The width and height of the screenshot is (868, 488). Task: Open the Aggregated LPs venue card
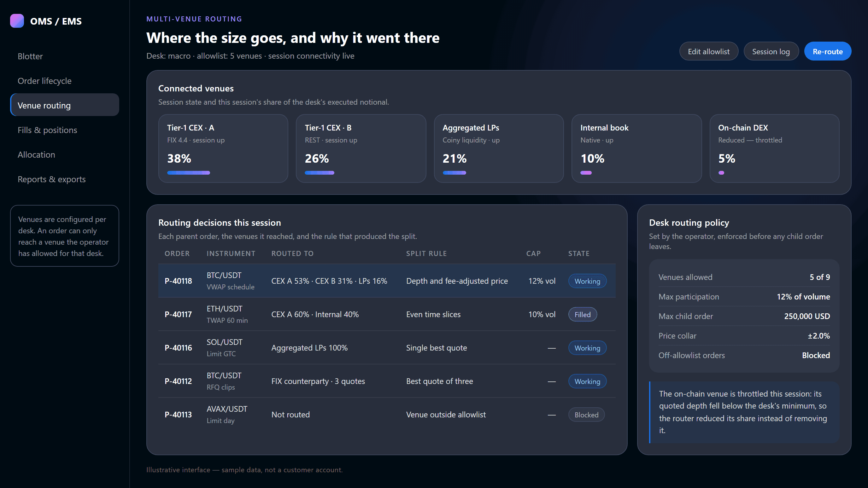pos(499,148)
